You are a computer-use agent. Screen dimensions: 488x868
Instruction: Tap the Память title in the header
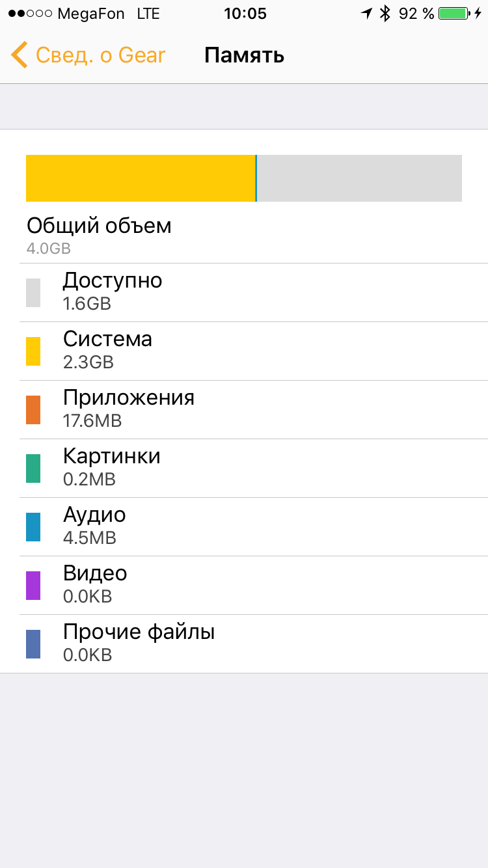click(244, 55)
